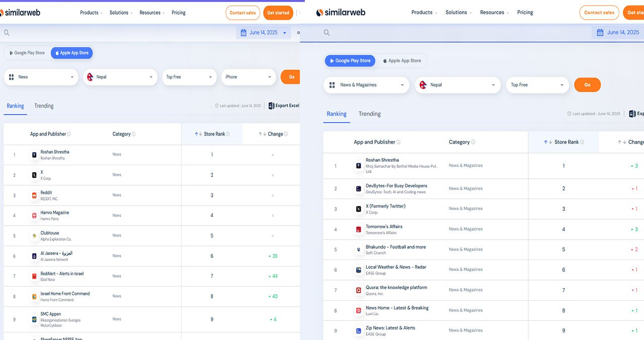Click Contact sales button in left pane
644x340 pixels.
pyautogui.click(x=243, y=13)
